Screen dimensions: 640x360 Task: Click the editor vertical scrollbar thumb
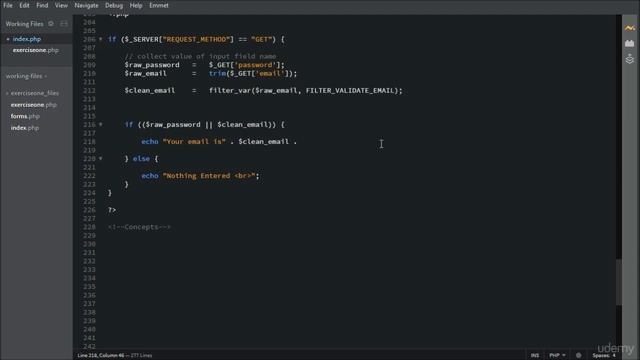[619, 282]
